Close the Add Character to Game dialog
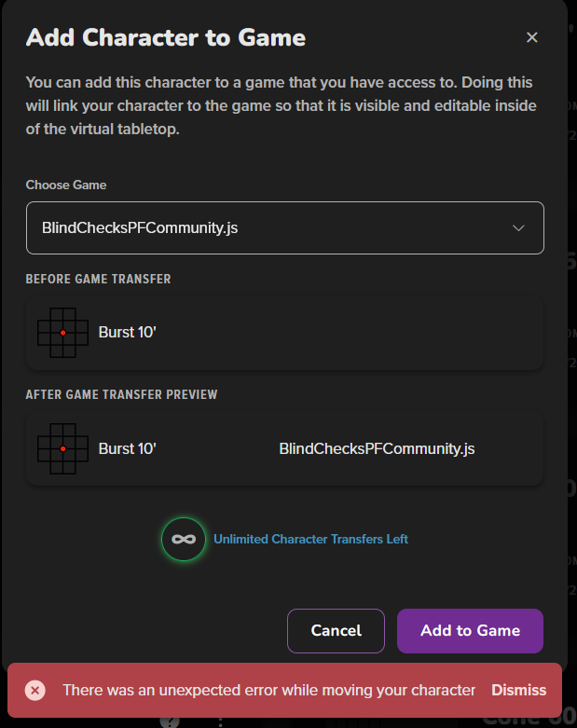 tap(532, 37)
